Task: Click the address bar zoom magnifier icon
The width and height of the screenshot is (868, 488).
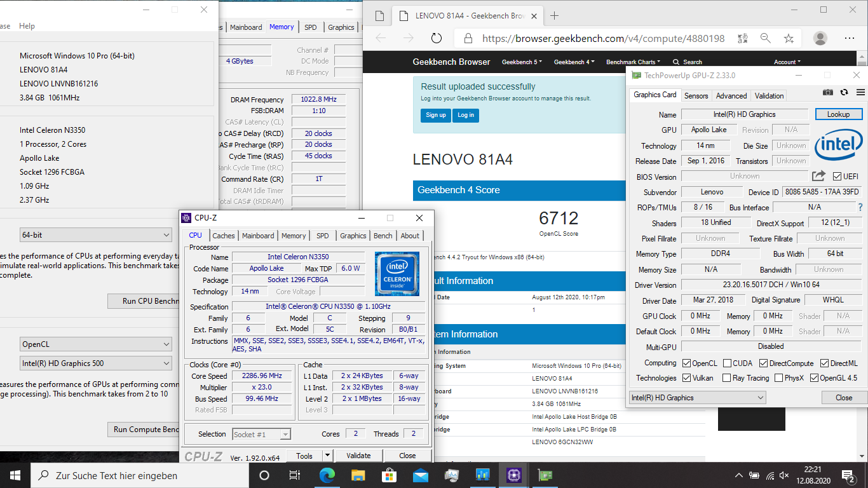Action: (765, 38)
